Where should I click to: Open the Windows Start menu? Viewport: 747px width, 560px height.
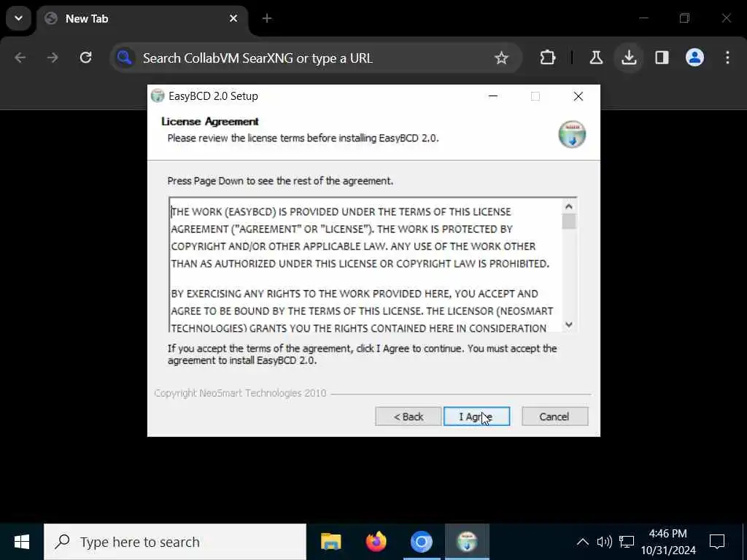point(22,542)
